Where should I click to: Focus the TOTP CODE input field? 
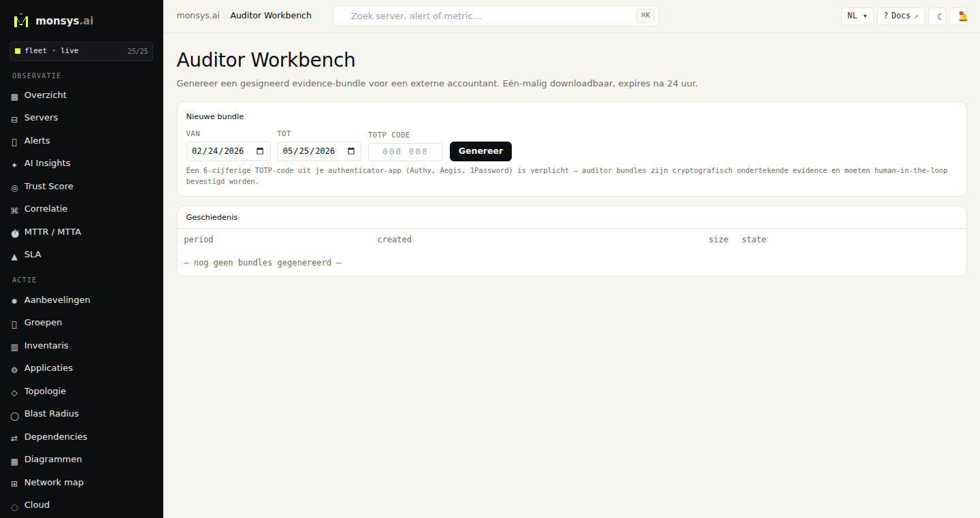[406, 152]
